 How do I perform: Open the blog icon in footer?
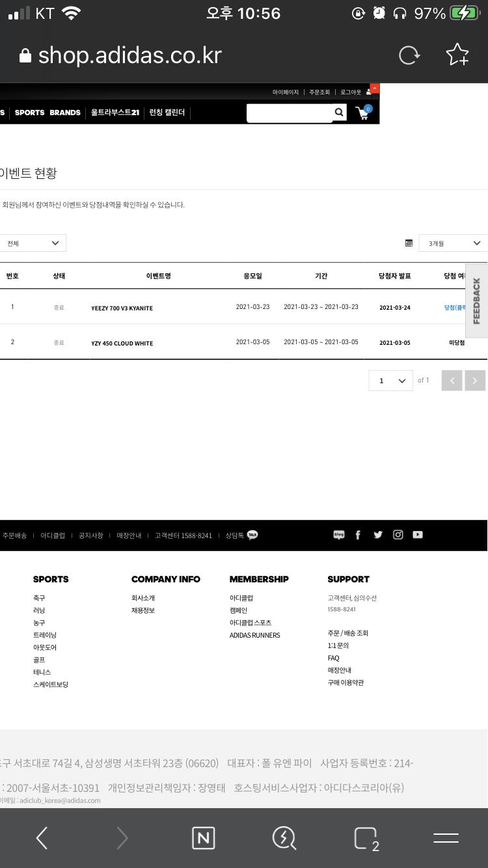pyautogui.click(x=339, y=535)
